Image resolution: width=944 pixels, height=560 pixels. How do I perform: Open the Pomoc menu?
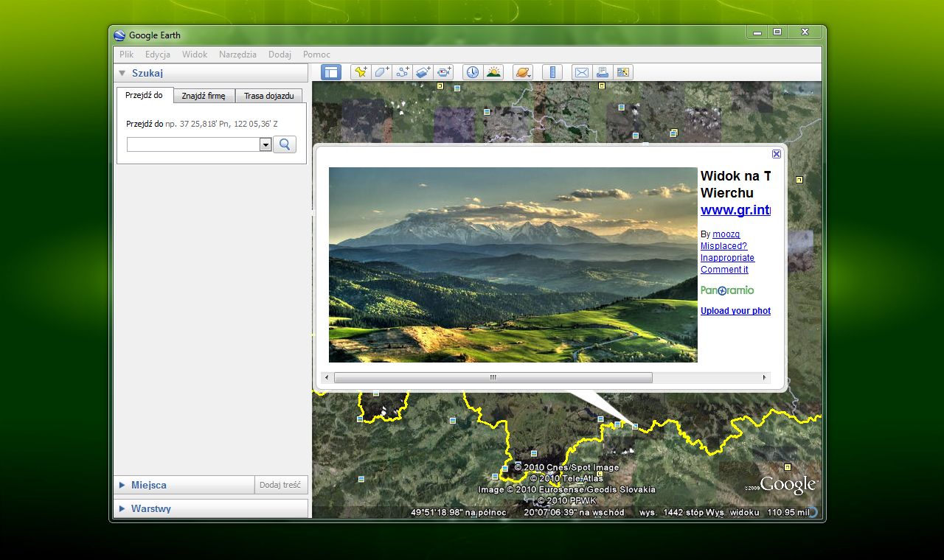point(316,55)
